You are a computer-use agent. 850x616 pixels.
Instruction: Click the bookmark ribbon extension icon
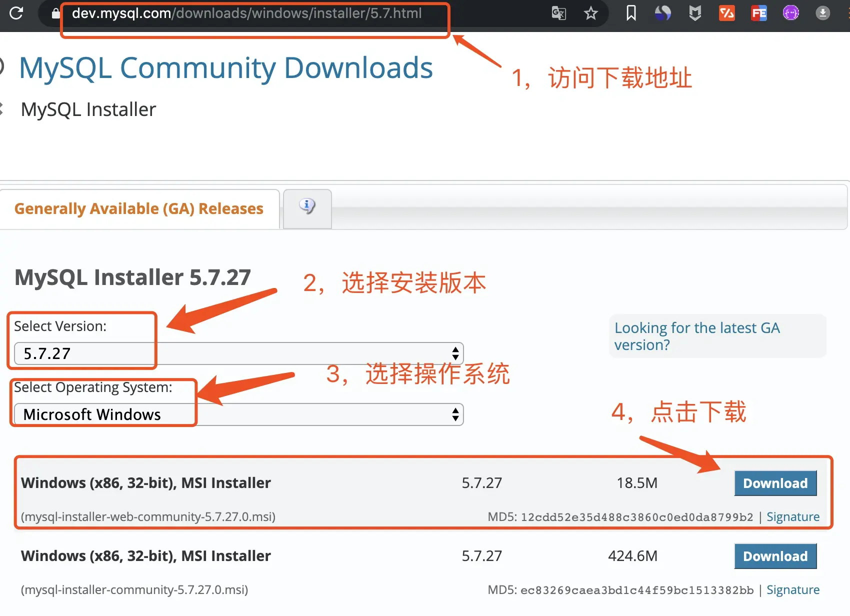coord(631,13)
